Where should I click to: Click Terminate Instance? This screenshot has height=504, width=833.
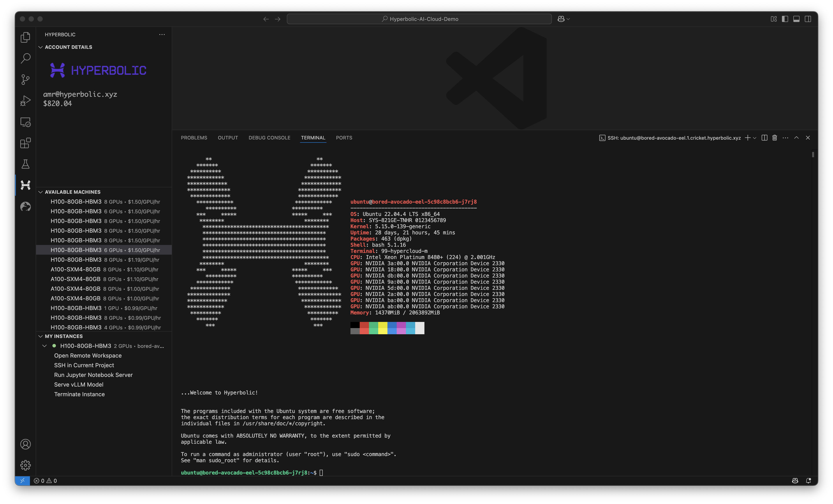click(x=79, y=394)
